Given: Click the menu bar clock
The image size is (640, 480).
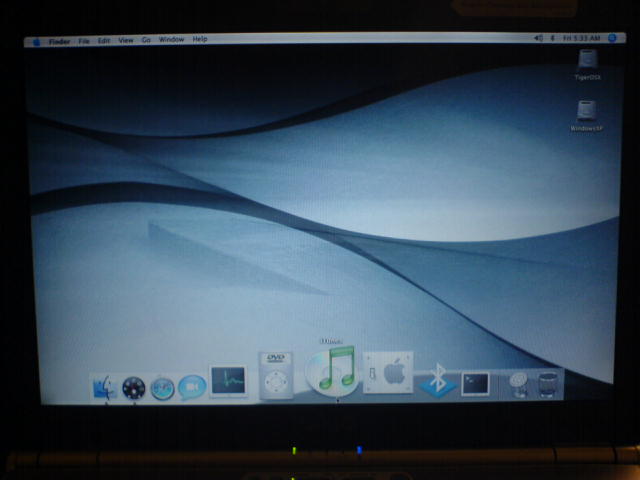Looking at the screenshot, I should pos(582,38).
